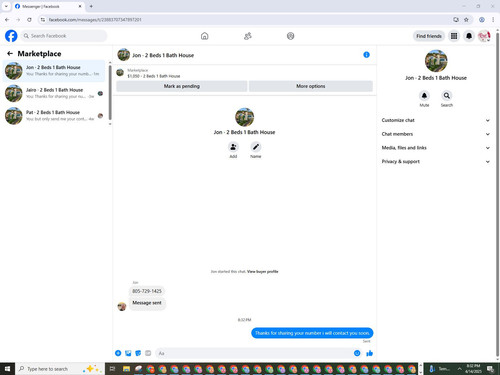Expand the Customize chat section
Image resolution: width=500 pixels, height=375 pixels.
[x=436, y=120]
